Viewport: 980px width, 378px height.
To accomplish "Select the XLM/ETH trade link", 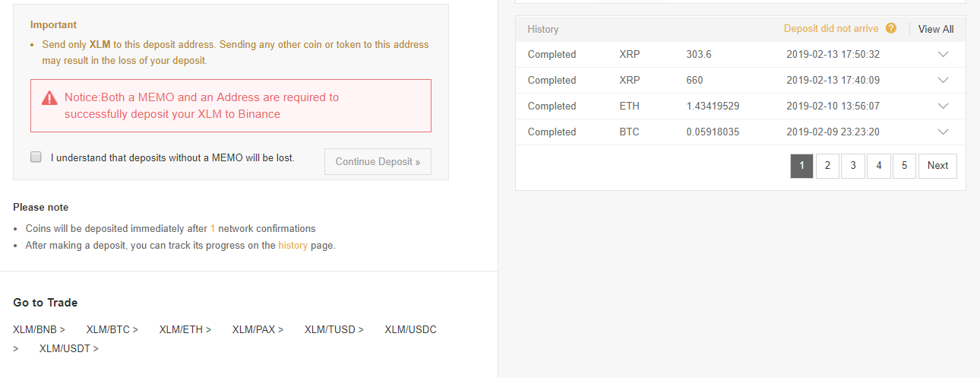I will pyautogui.click(x=185, y=329).
